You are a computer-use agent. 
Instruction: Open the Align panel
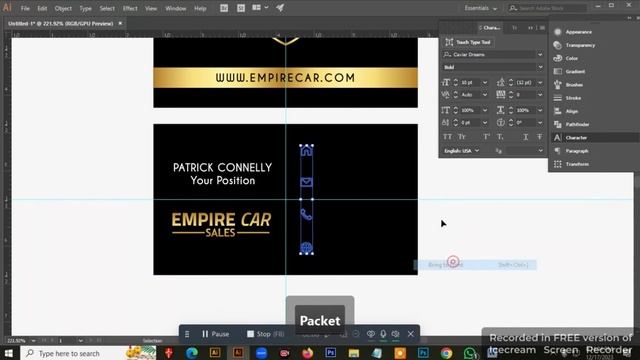pyautogui.click(x=566, y=111)
